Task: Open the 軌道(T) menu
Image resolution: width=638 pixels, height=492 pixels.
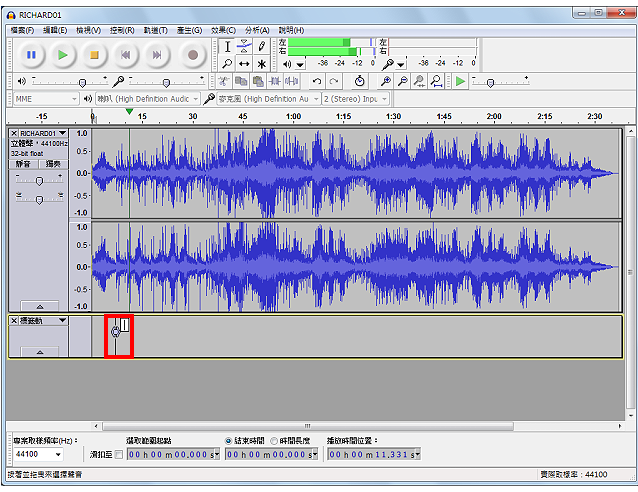Action: (155, 30)
